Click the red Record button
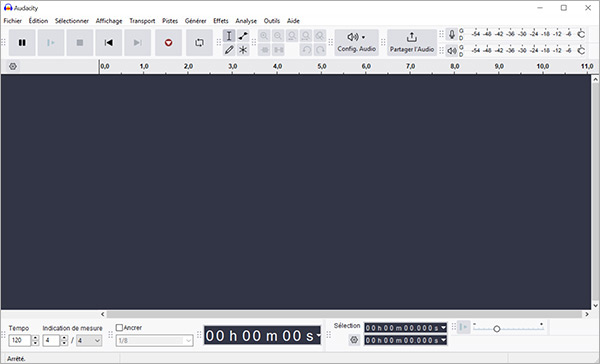The width and height of the screenshot is (600, 364). tap(168, 42)
